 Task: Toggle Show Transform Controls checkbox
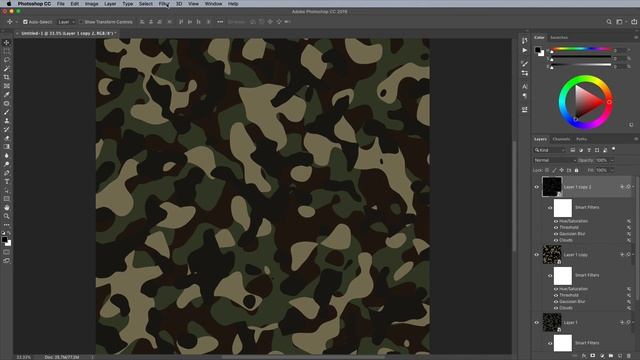point(81,22)
